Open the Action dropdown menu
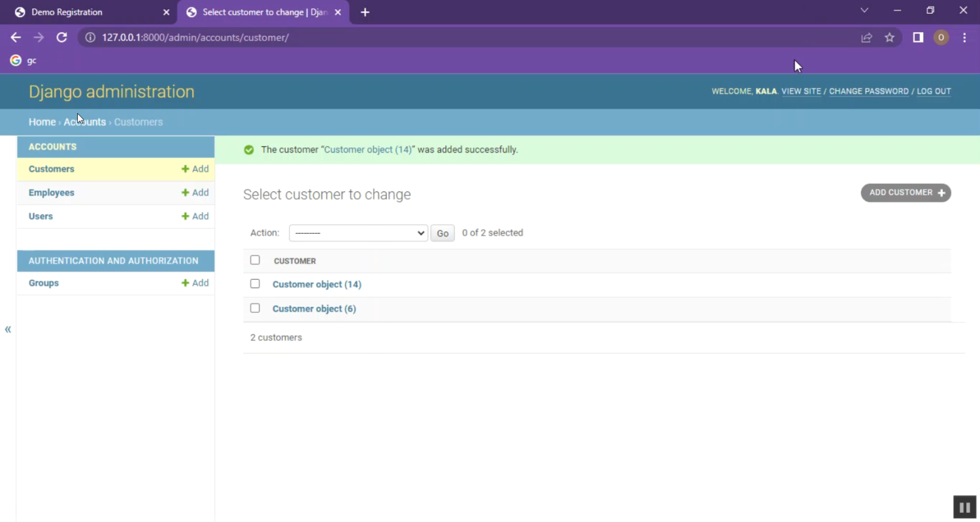Image resolution: width=980 pixels, height=522 pixels. pos(358,233)
